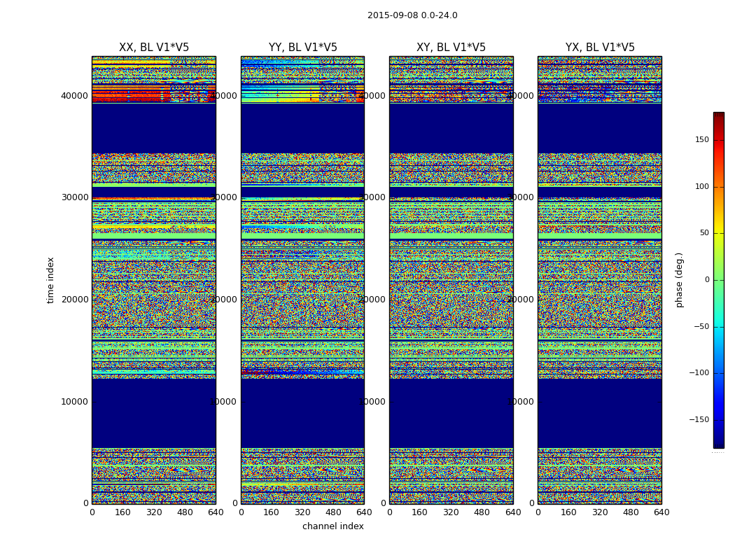735x560 pixels.
Task: Click YX plot x-axis tick '640'
Action: [x=661, y=512]
